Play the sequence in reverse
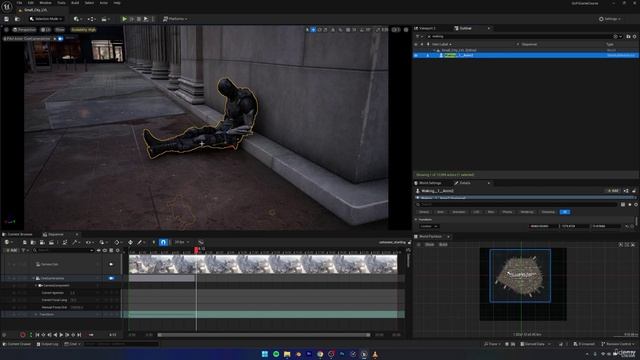 pyautogui.click(x=55, y=335)
